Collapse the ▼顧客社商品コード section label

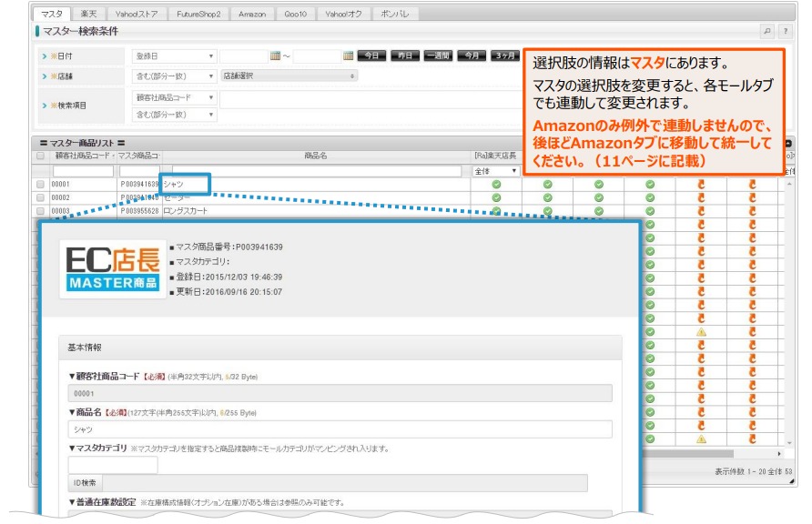tap(104, 376)
